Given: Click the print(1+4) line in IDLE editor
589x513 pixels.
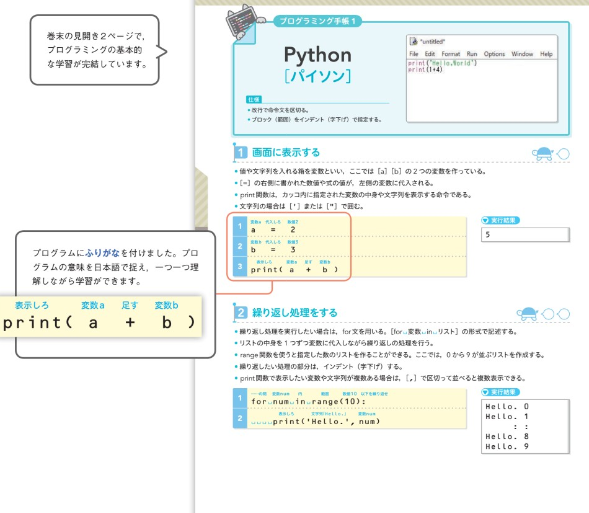Looking at the screenshot, I should click(x=425, y=69).
